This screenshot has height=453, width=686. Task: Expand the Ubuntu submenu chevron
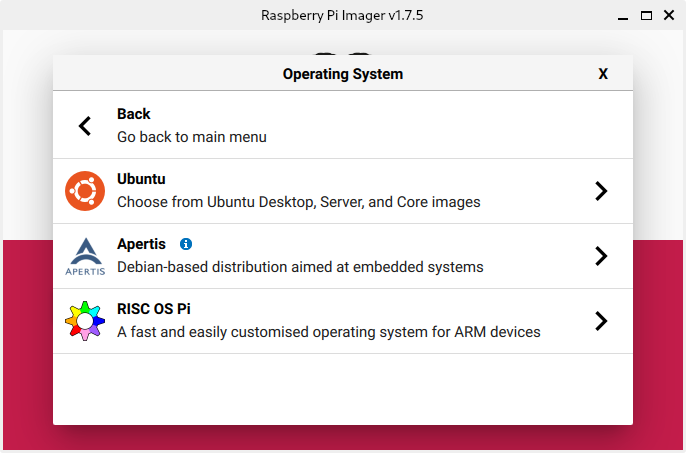[x=602, y=191]
